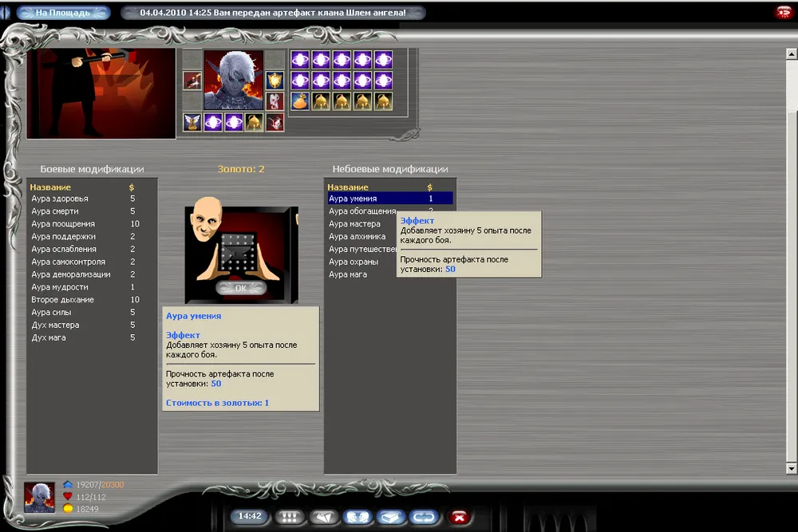Select the sword weapon slot icon
Viewport: 798px width, 532px height.
coord(192,81)
